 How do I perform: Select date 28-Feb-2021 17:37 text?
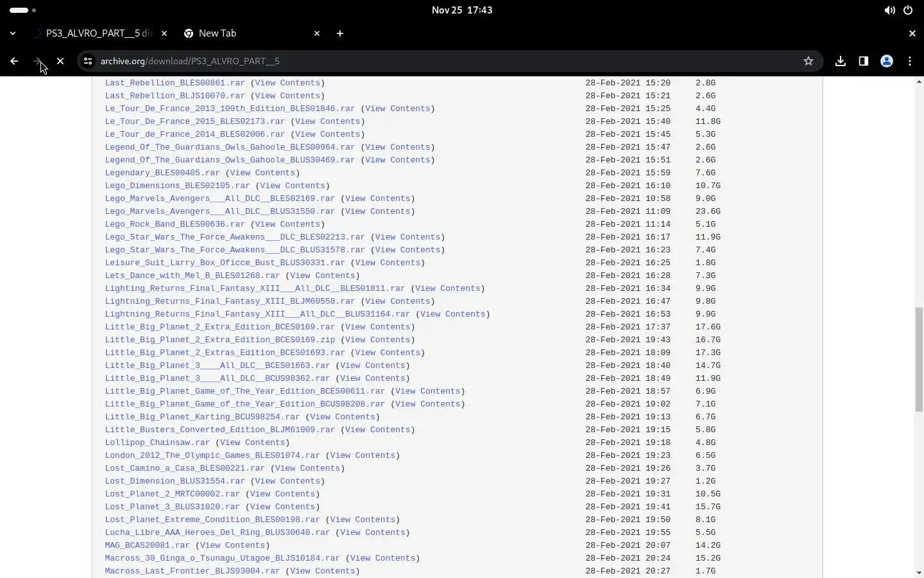pos(628,327)
